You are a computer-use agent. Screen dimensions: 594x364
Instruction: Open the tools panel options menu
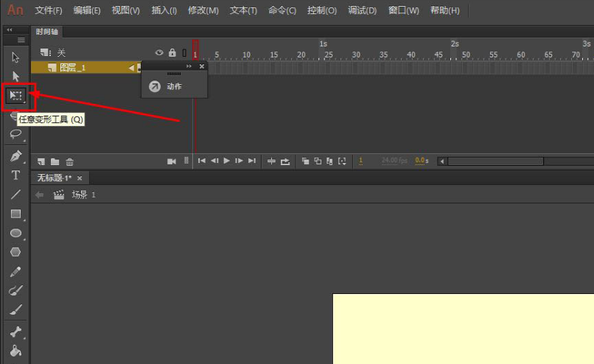21,40
